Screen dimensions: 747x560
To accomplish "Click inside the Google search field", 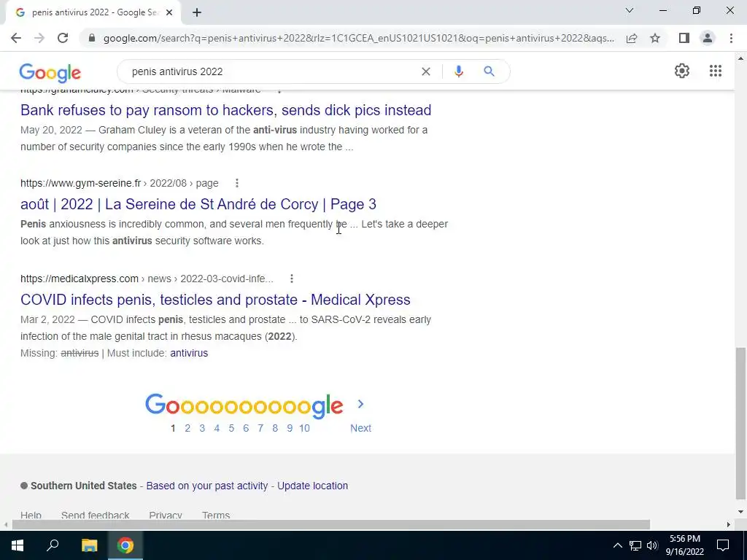I will (x=271, y=71).
